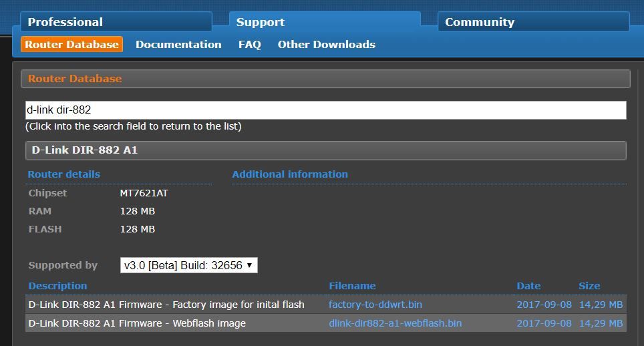Download factory-to-ddwrt.bin file

[x=375, y=305]
